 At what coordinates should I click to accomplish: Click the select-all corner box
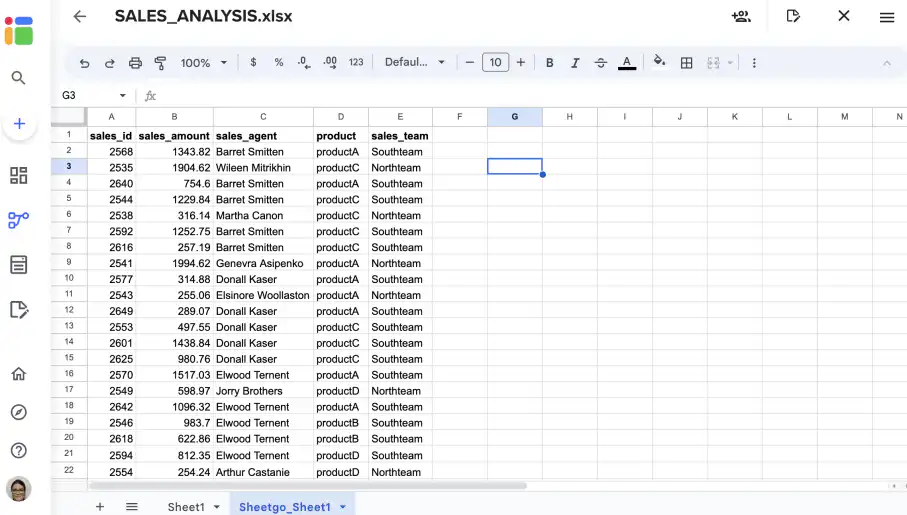tap(69, 116)
